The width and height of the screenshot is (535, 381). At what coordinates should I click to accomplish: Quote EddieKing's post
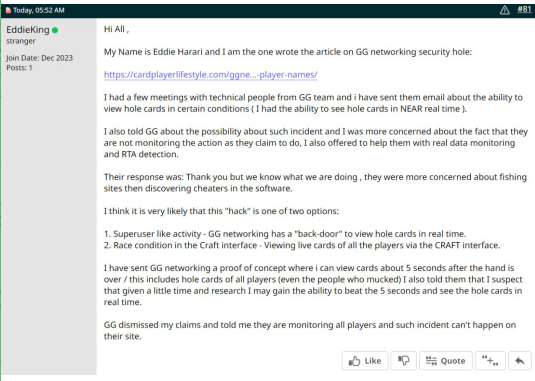click(x=446, y=361)
